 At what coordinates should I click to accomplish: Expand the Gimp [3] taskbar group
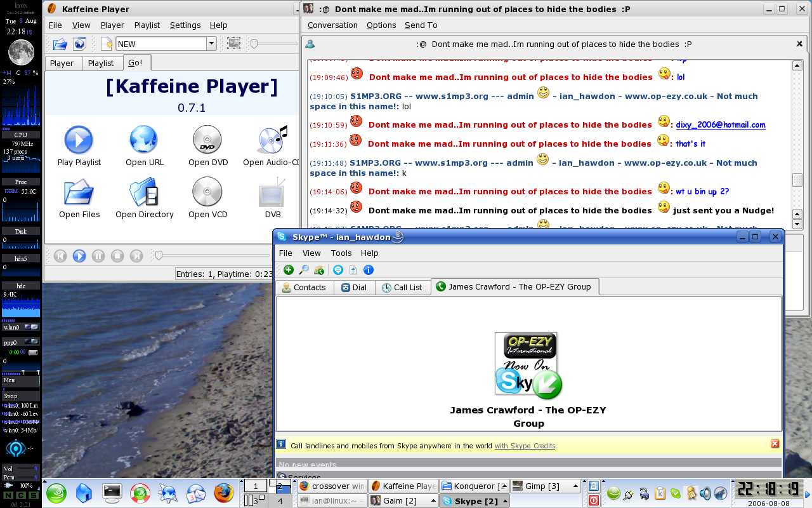tap(575, 486)
